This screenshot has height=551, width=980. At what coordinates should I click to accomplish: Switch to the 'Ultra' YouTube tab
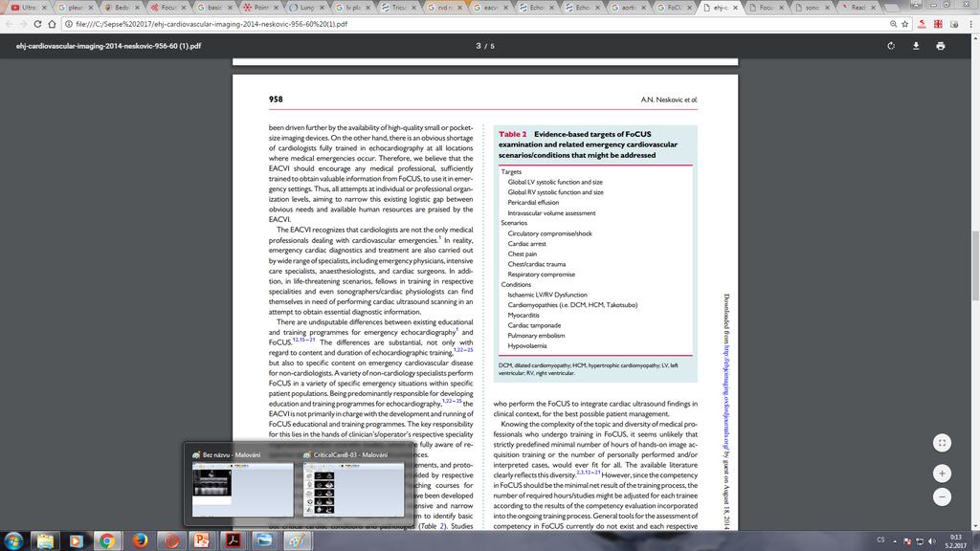(x=29, y=8)
